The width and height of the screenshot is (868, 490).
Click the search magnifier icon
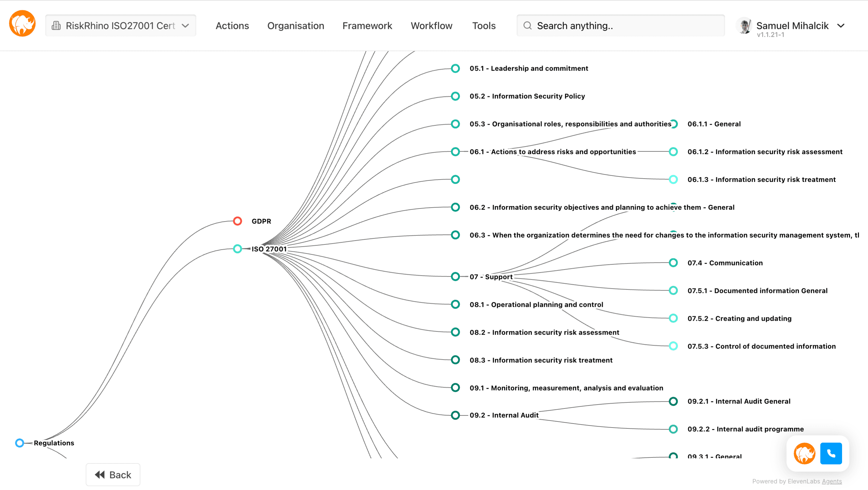527,26
